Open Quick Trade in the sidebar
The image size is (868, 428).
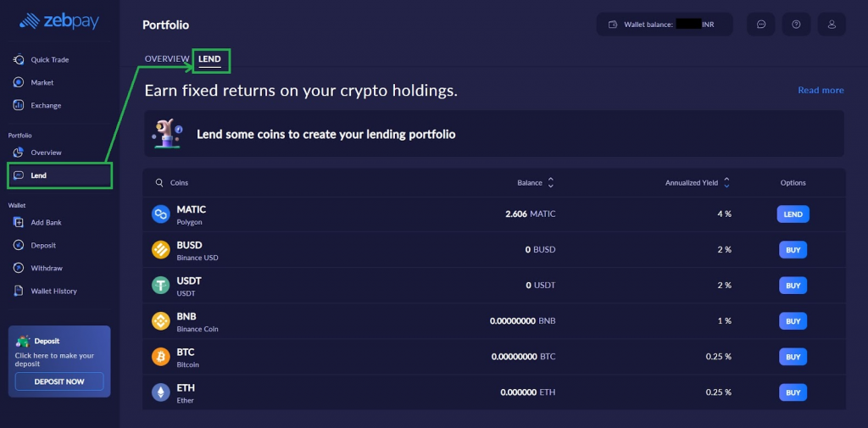coord(49,60)
